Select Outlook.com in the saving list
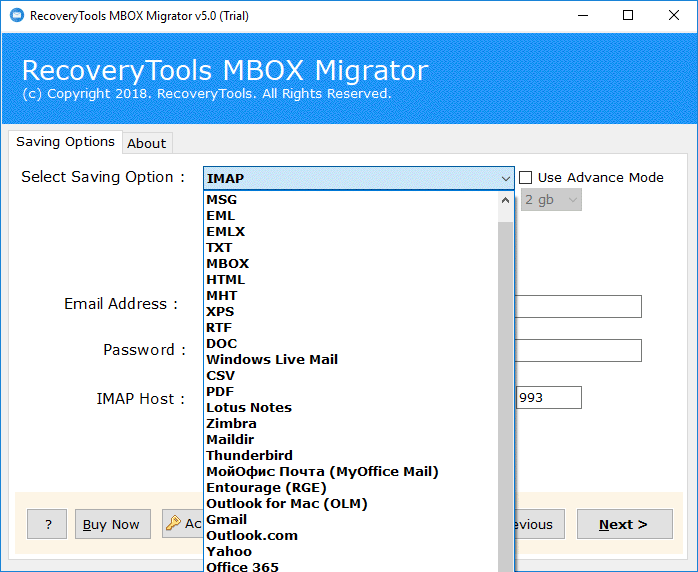The height and width of the screenshot is (572, 698). (351, 536)
